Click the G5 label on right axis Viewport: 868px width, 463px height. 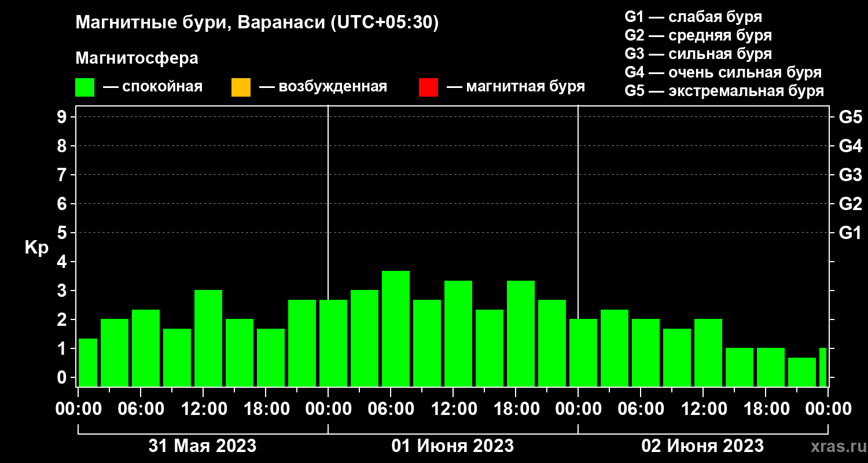coord(850,117)
